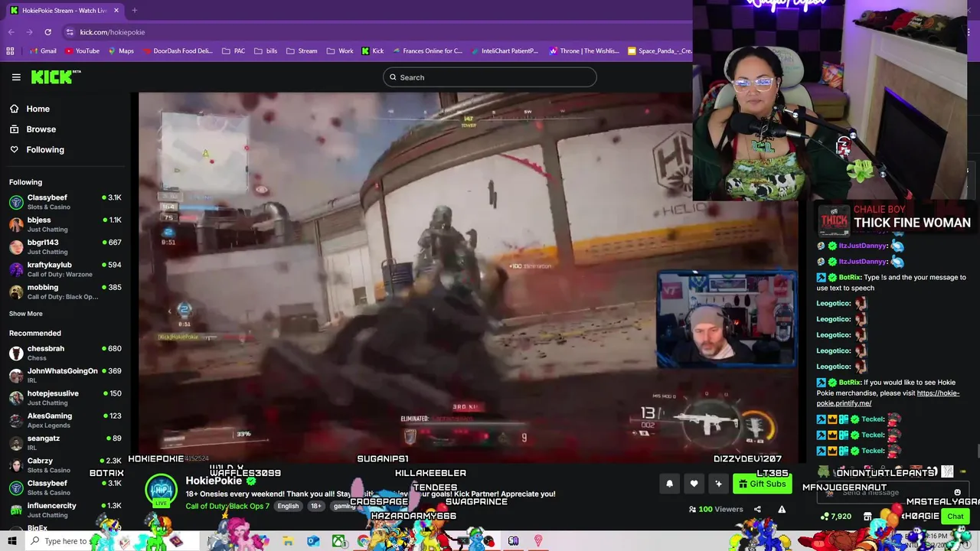Open the Kick hamburger menu
The image size is (980, 551).
click(16, 77)
